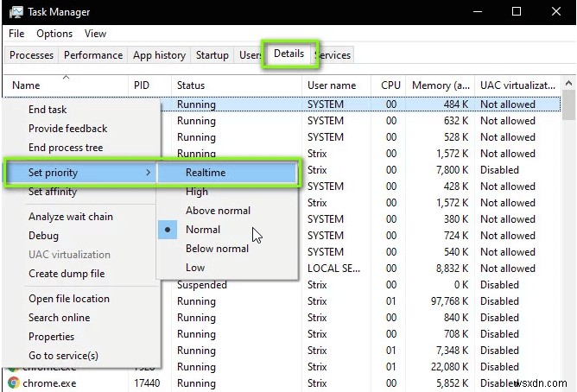The width and height of the screenshot is (577, 392).
Task: Click the 7,348 K memory cell
Action: (x=441, y=351)
